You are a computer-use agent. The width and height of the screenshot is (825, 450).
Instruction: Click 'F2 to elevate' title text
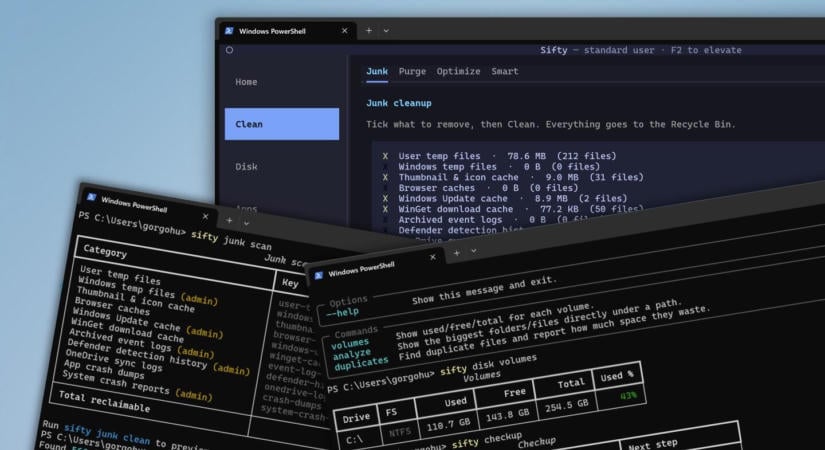[x=706, y=50]
